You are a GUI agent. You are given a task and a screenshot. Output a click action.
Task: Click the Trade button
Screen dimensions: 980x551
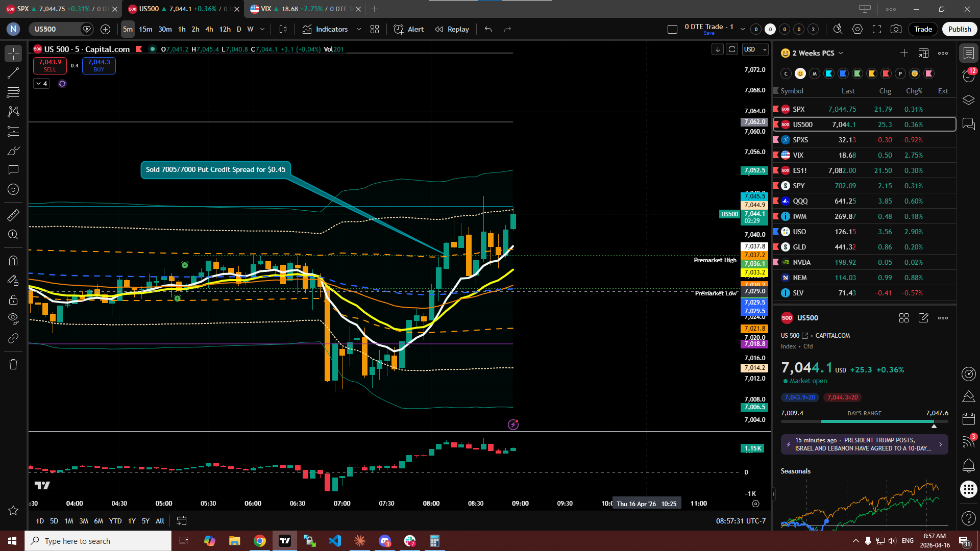coord(923,29)
